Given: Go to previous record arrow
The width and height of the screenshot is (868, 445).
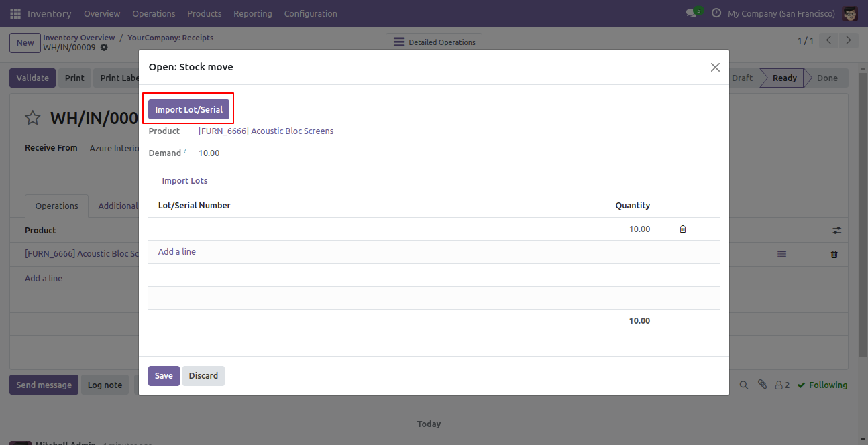Looking at the screenshot, I should point(829,41).
